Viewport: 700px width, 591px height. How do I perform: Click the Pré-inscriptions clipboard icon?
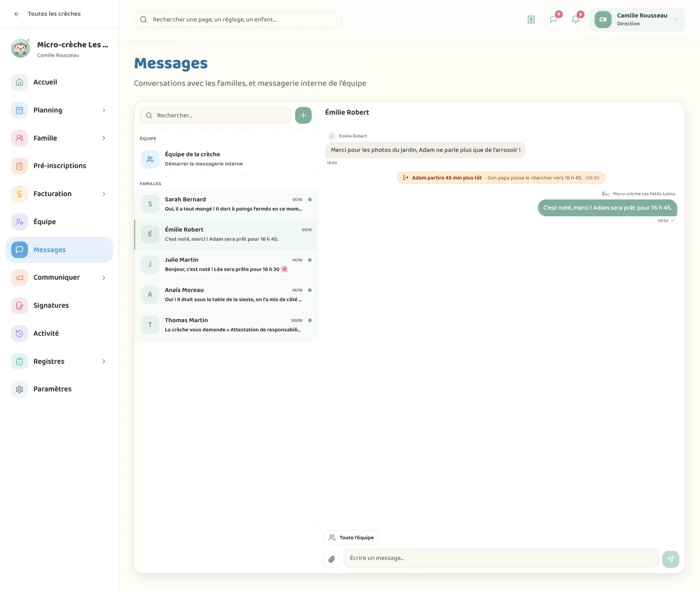click(19, 166)
